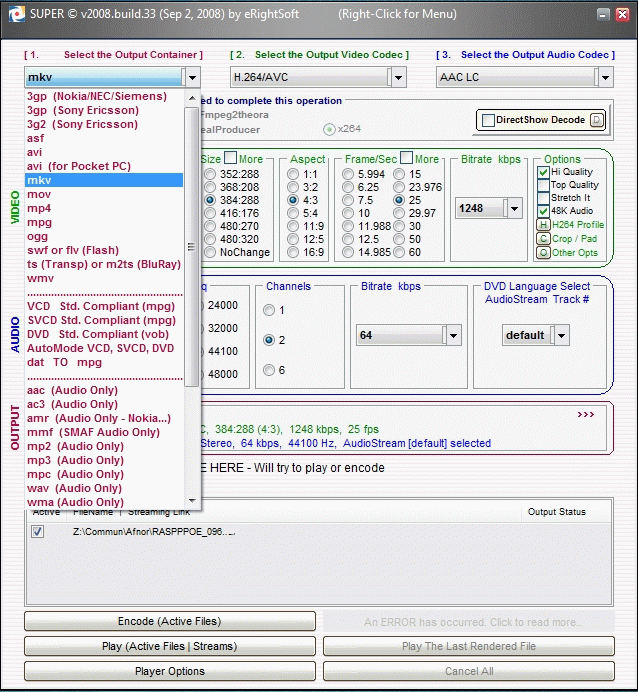Choose AutoMode VCD, SVCD, DVD
Image resolution: width=638 pixels, height=692 pixels.
pyautogui.click(x=104, y=348)
